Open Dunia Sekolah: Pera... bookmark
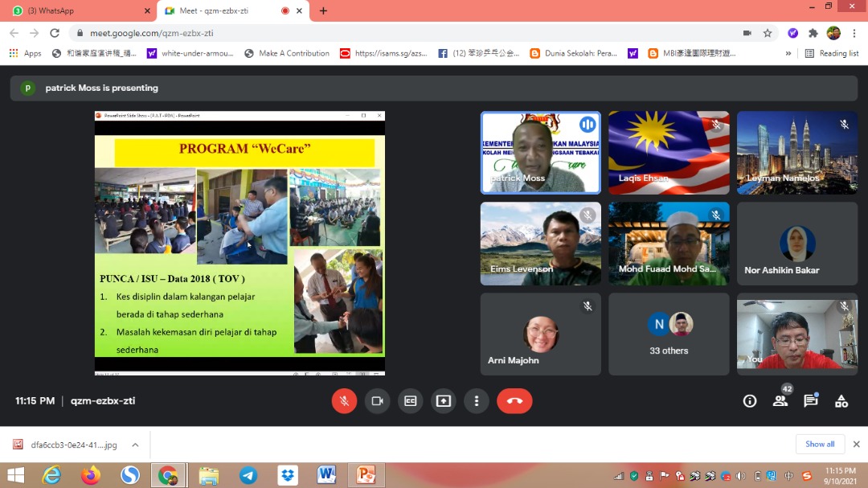The width and height of the screenshot is (868, 488). pos(574,53)
